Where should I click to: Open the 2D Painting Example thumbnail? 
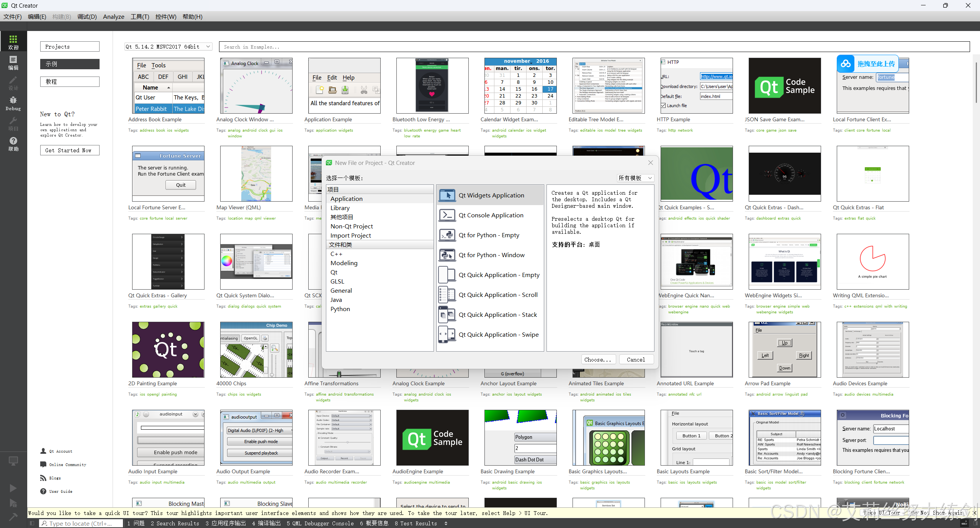[168, 350]
